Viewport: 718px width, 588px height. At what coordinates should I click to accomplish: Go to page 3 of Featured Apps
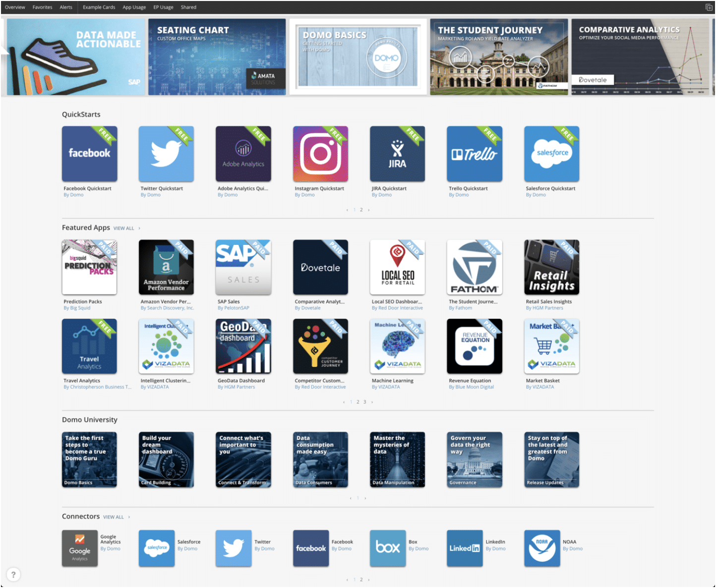click(365, 402)
